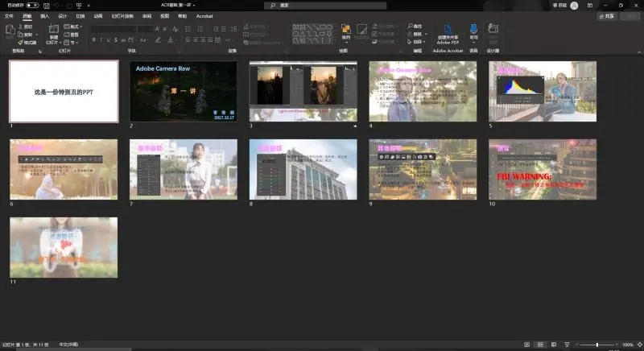Open the Section (节) dropdown

(x=71, y=43)
